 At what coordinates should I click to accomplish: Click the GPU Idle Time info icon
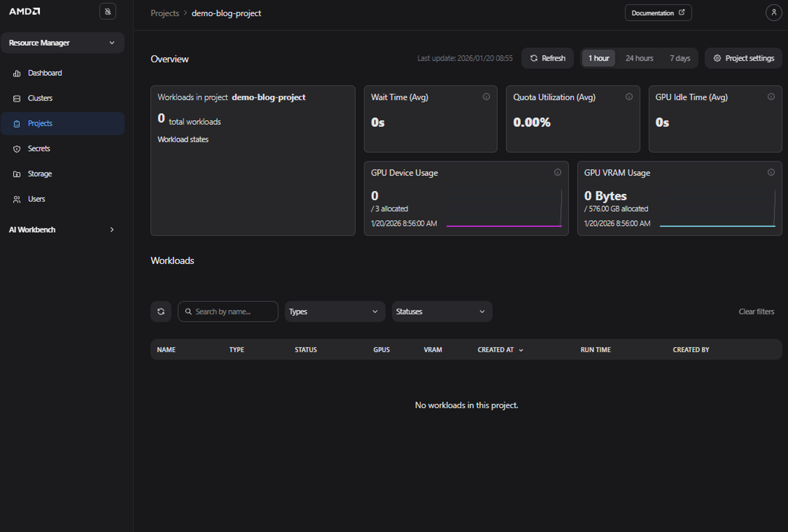pos(771,97)
